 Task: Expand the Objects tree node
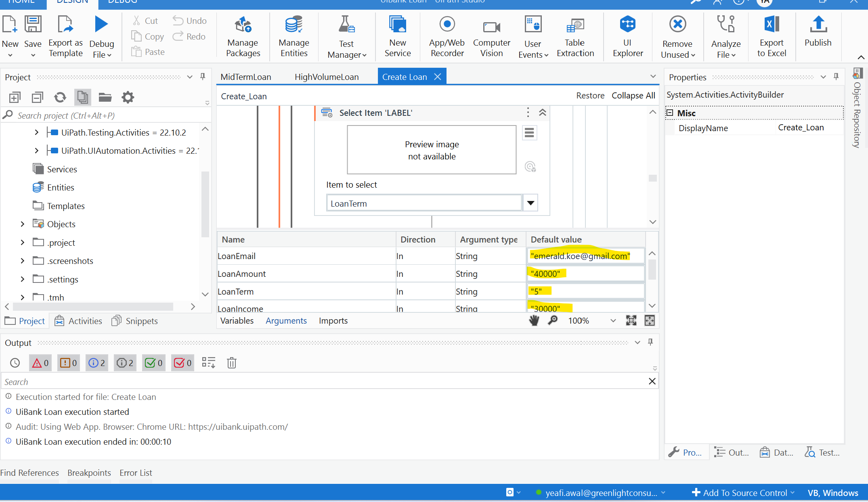(23, 224)
